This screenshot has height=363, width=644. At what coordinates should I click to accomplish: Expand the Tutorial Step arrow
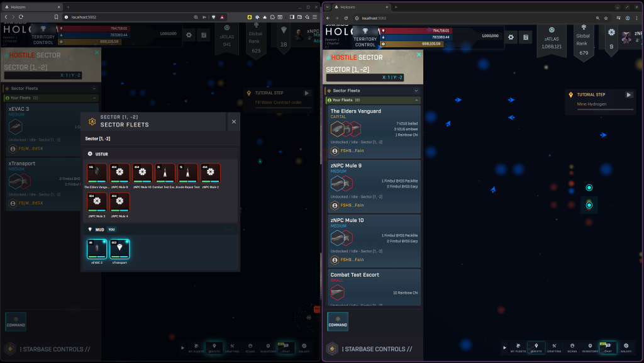click(x=628, y=94)
